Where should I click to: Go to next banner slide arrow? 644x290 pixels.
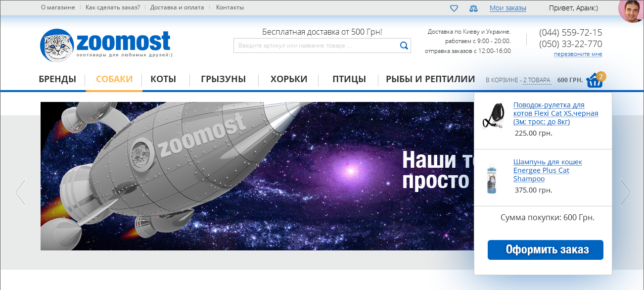point(625,192)
